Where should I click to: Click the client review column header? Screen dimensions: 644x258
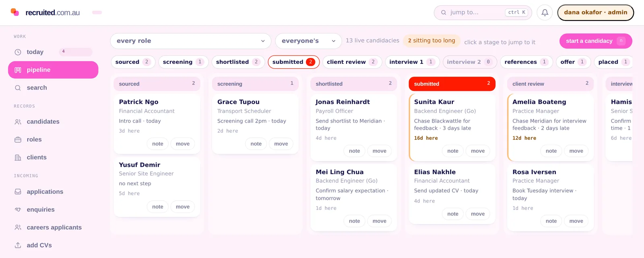click(x=551, y=84)
